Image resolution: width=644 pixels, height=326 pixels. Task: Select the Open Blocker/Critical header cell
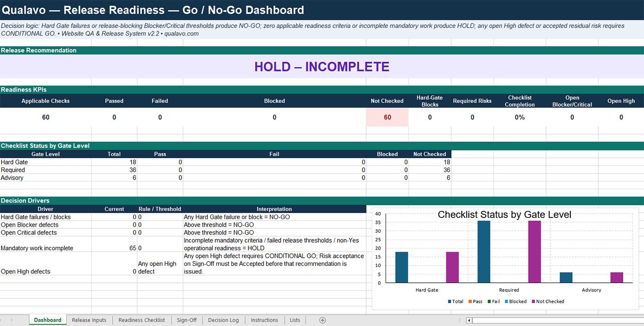pos(572,101)
